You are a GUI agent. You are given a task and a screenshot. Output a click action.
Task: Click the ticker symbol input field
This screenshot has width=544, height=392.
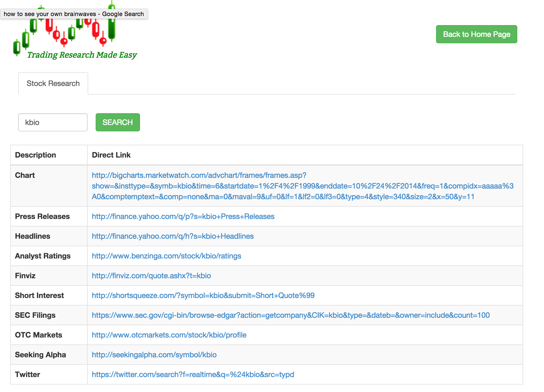53,122
